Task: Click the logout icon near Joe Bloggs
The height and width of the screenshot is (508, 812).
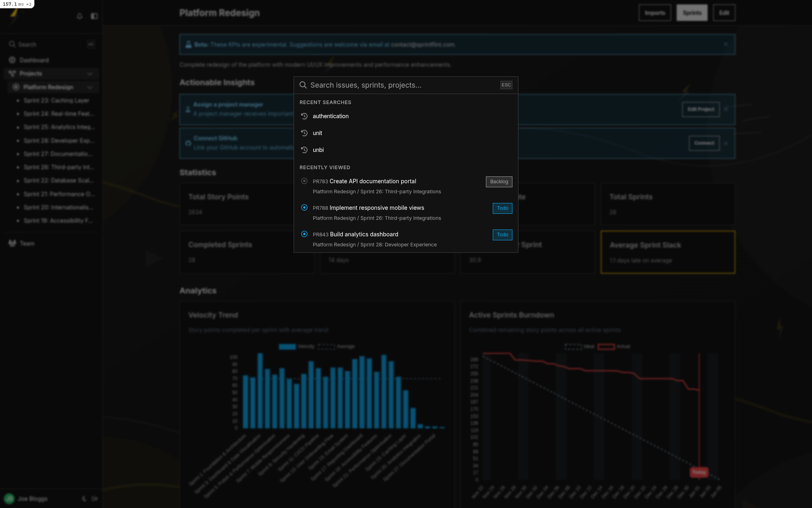Action: [95, 499]
